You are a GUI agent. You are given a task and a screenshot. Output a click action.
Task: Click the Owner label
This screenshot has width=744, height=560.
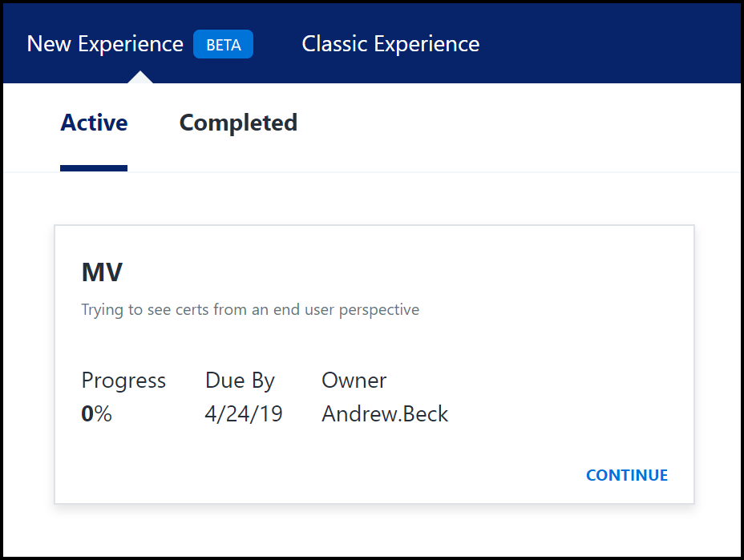pyautogui.click(x=354, y=381)
